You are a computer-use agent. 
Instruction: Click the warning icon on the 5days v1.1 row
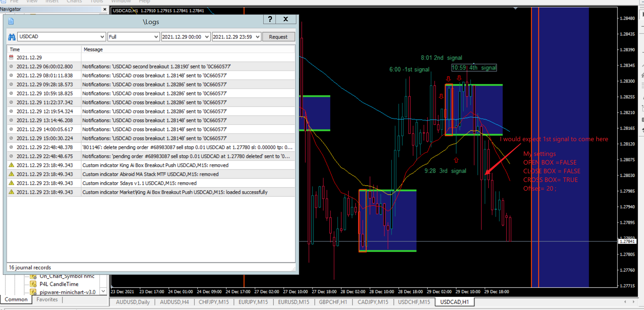click(x=11, y=183)
